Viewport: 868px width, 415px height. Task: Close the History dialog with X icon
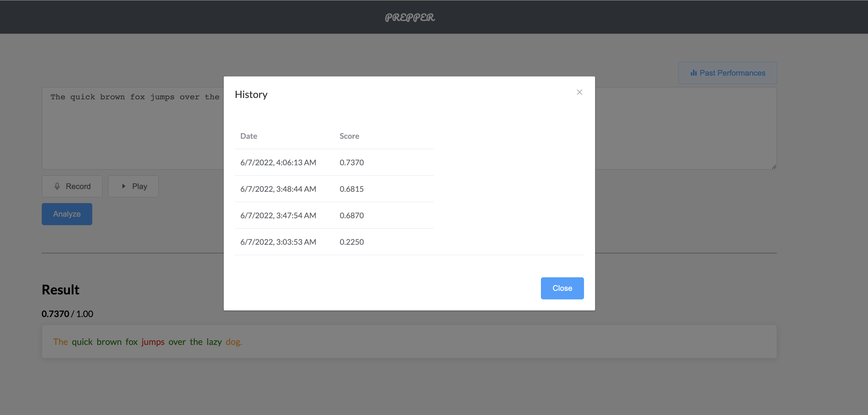579,92
